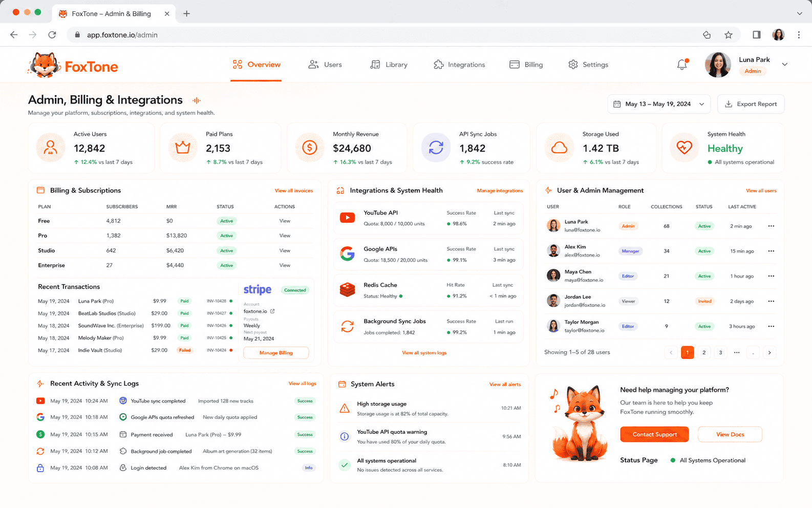
Task: Open the Integrations tab
Action: coord(459,65)
